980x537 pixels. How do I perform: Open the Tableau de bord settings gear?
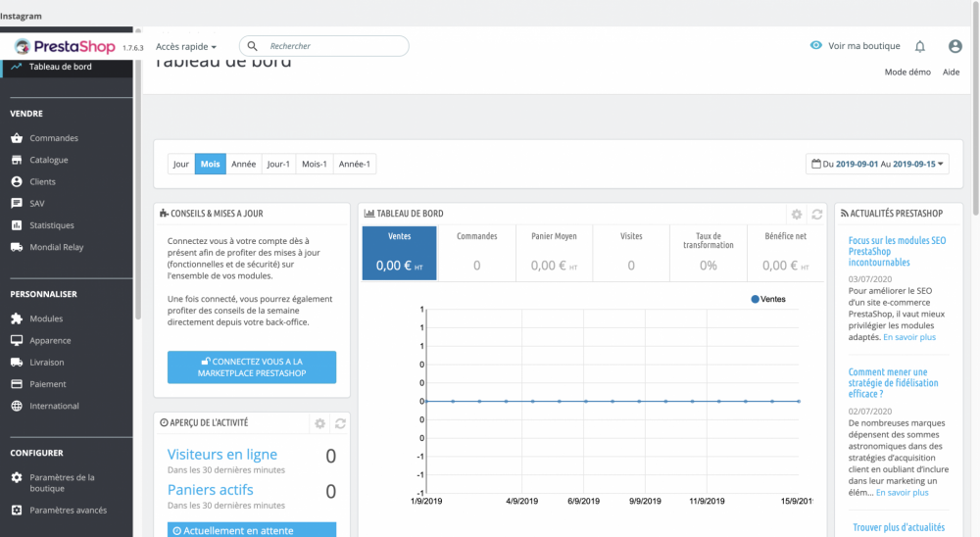(797, 214)
